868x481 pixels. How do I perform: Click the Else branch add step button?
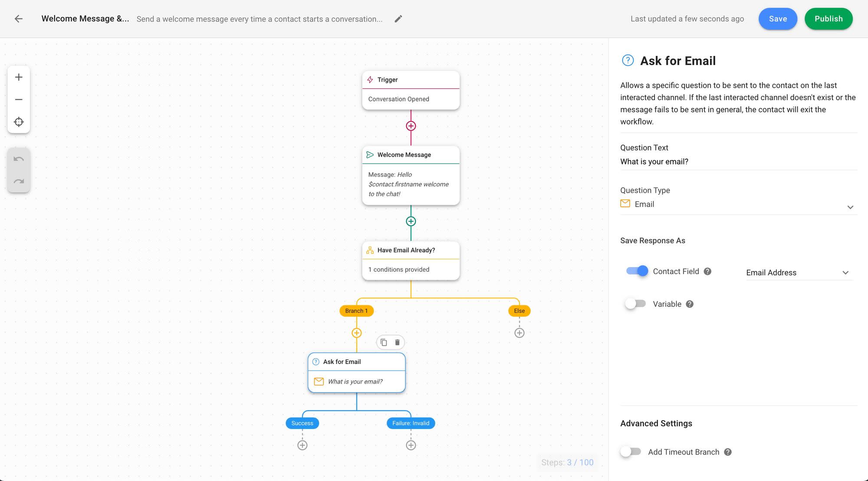(x=519, y=332)
